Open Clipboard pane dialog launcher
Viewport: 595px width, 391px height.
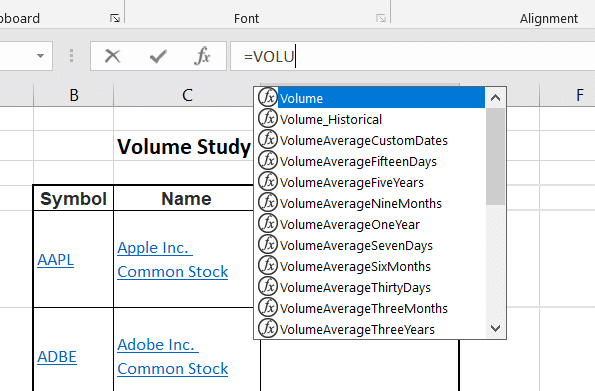pos(115,18)
